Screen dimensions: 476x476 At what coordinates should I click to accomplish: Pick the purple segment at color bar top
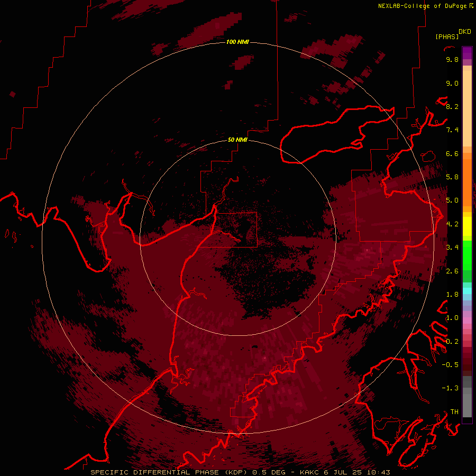tap(467, 53)
